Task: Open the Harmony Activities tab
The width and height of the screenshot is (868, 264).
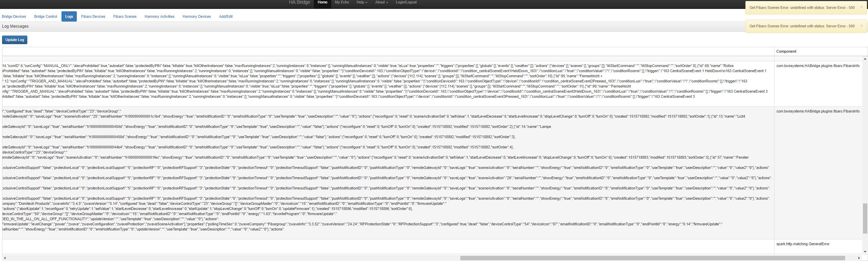Action: 159,16
